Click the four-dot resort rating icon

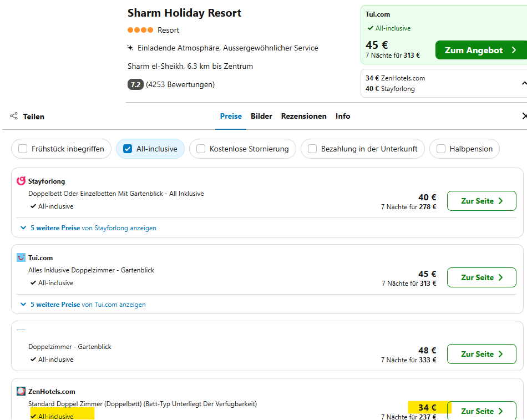(140, 30)
